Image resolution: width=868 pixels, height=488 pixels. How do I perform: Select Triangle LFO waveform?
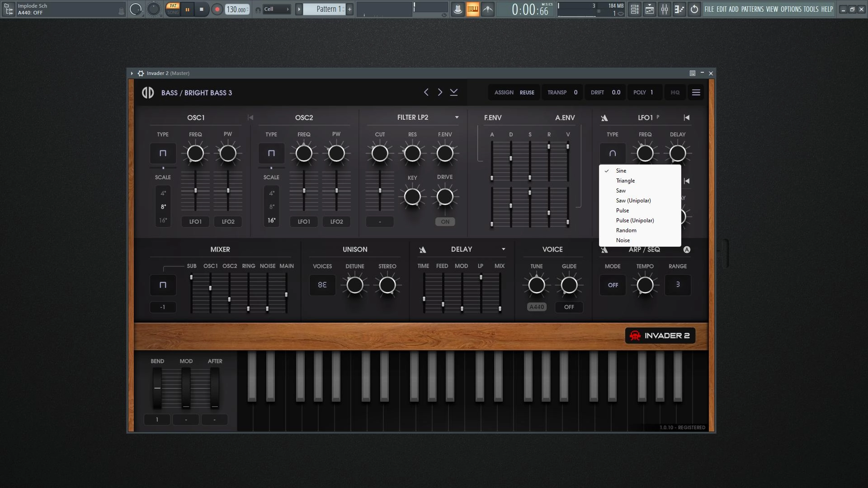tap(640, 181)
